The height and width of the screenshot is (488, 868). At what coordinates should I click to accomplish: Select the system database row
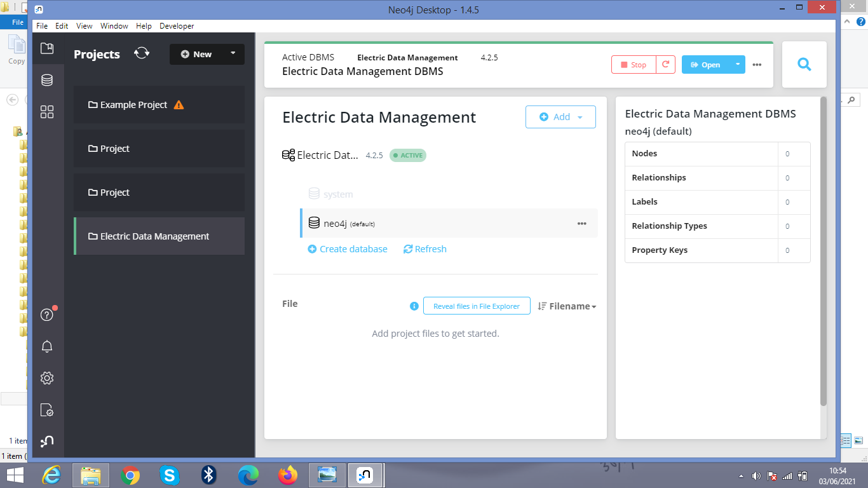point(449,194)
